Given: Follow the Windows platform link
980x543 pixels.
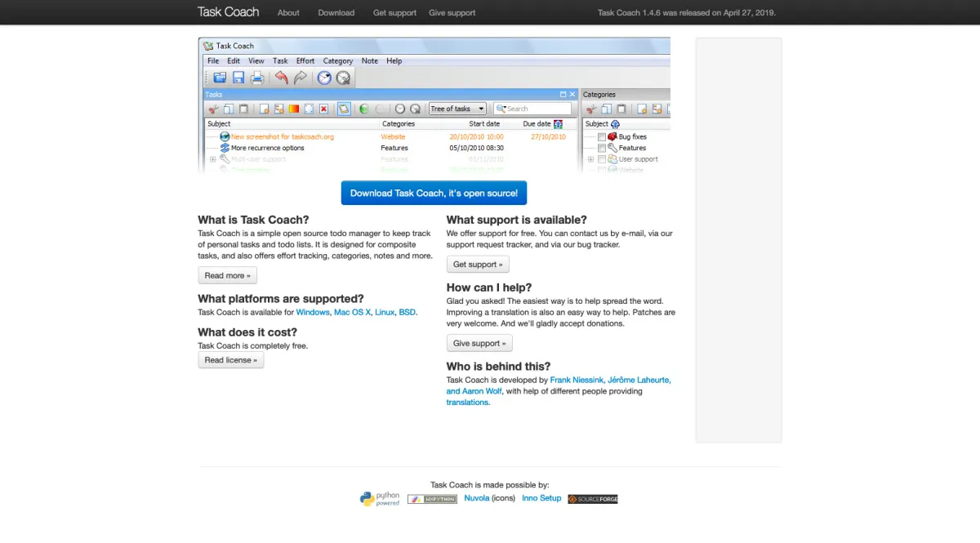Looking at the screenshot, I should 313,313.
